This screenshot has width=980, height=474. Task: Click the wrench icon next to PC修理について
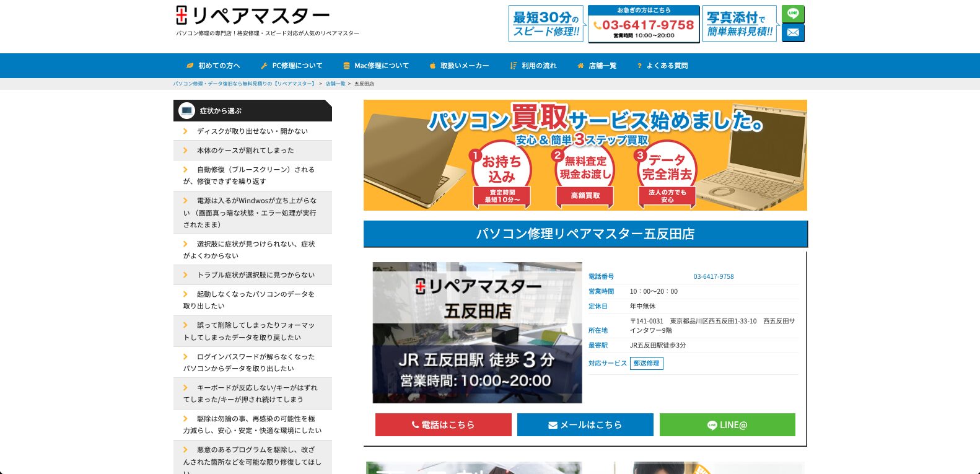(264, 66)
